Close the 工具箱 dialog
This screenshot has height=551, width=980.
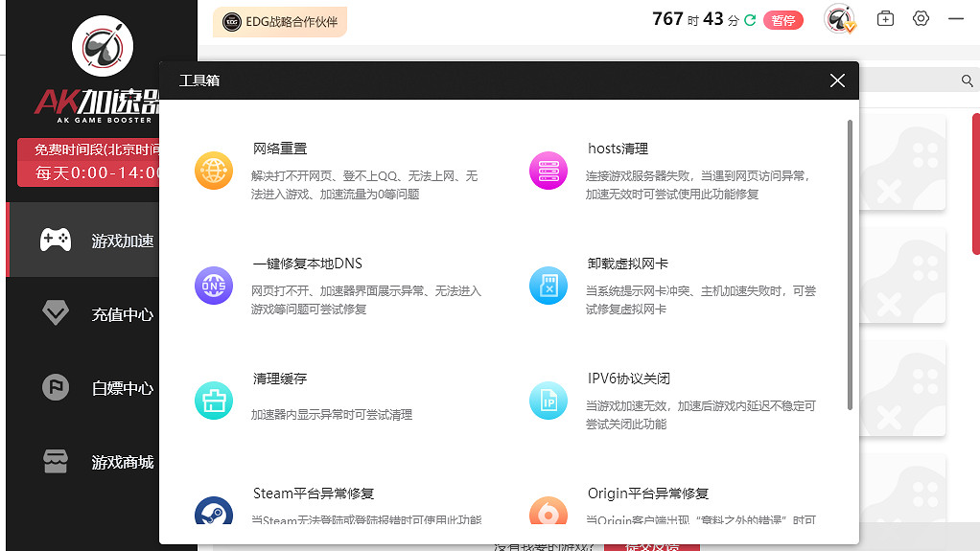[x=837, y=80]
